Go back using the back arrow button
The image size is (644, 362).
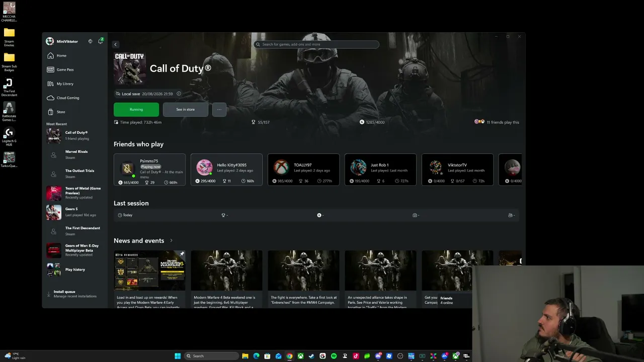(115, 44)
